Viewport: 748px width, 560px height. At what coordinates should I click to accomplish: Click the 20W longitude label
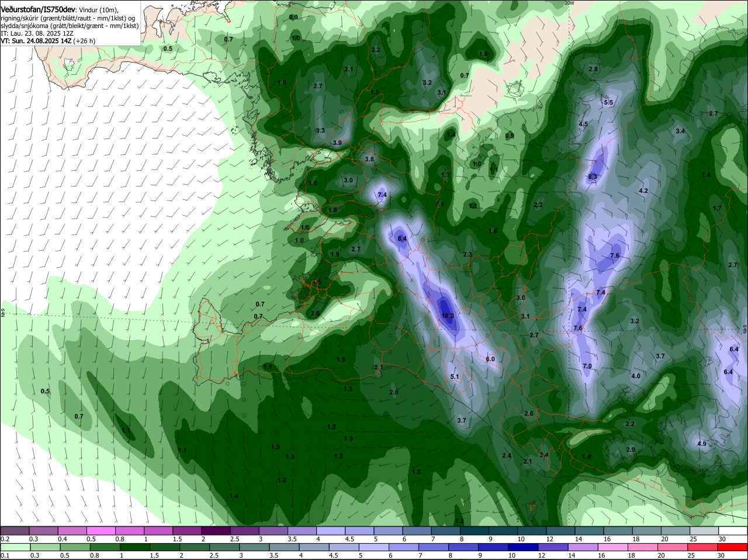569,3
